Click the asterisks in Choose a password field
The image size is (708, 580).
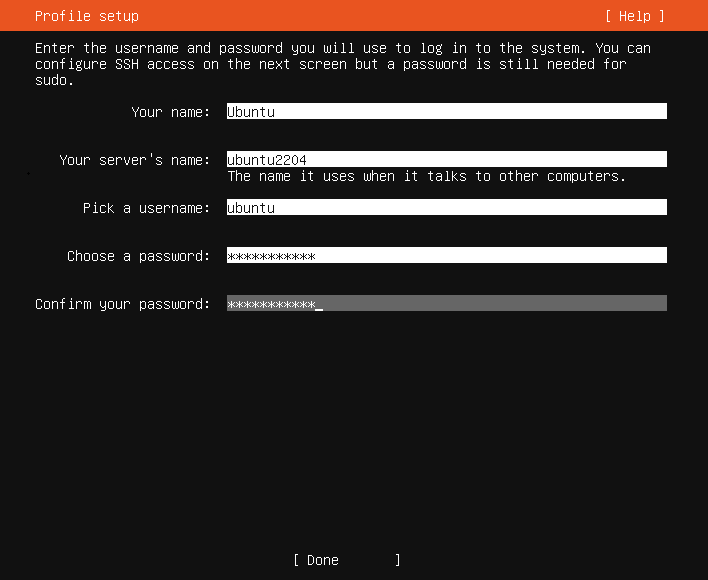(x=271, y=256)
